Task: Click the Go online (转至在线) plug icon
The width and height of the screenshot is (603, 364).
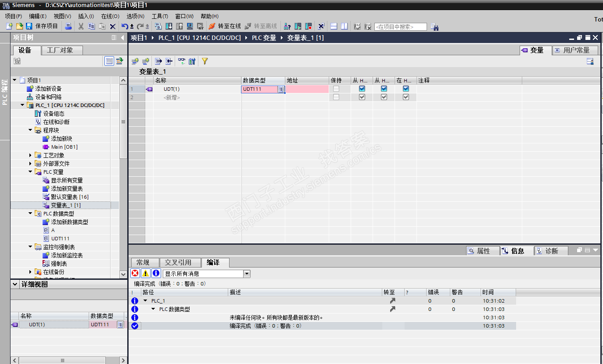Action: click(212, 26)
